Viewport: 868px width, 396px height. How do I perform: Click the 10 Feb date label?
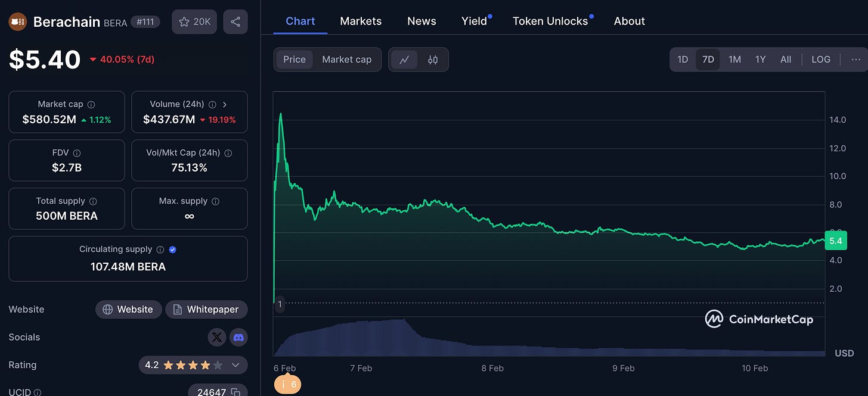click(755, 369)
